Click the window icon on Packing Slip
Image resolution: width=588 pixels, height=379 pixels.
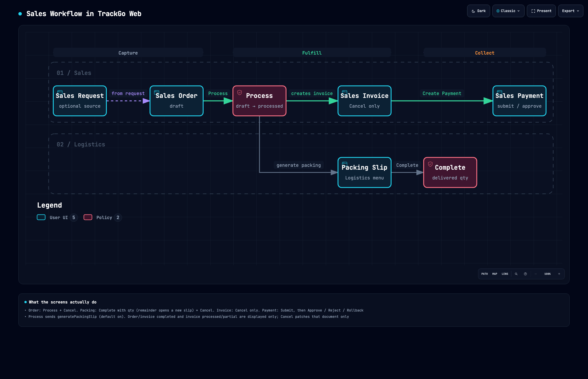345,164
